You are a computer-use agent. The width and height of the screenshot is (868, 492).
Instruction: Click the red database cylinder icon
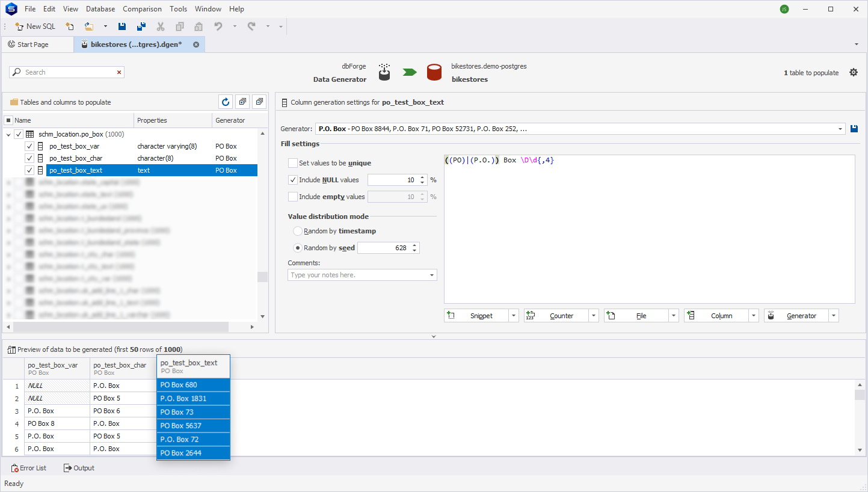(x=434, y=72)
